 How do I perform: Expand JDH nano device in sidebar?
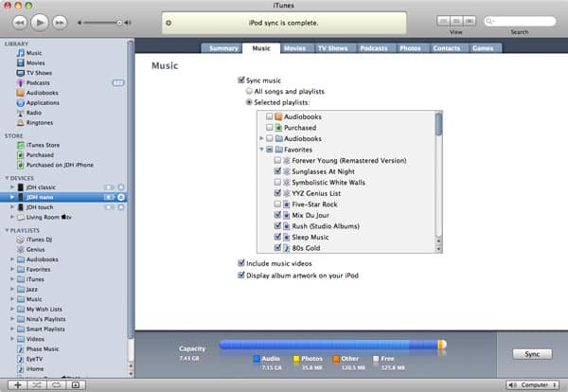pyautogui.click(x=12, y=197)
